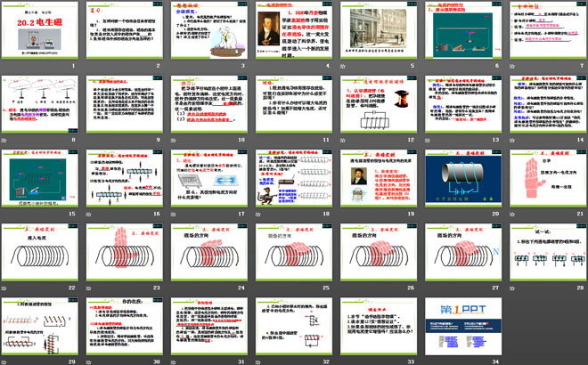Select slide 29 with red solenoid drawings
This screenshot has height=365, width=588.
[x=40, y=327]
